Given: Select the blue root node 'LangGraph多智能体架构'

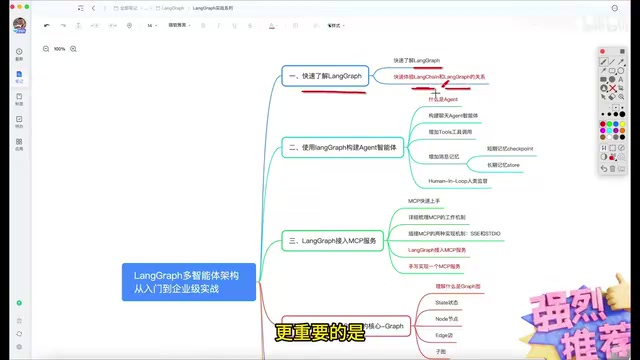Looking at the screenshot, I should pos(189,282).
